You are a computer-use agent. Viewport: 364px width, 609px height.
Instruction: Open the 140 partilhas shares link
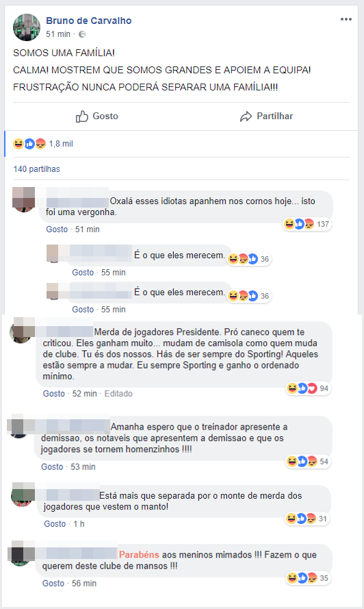[x=36, y=169]
